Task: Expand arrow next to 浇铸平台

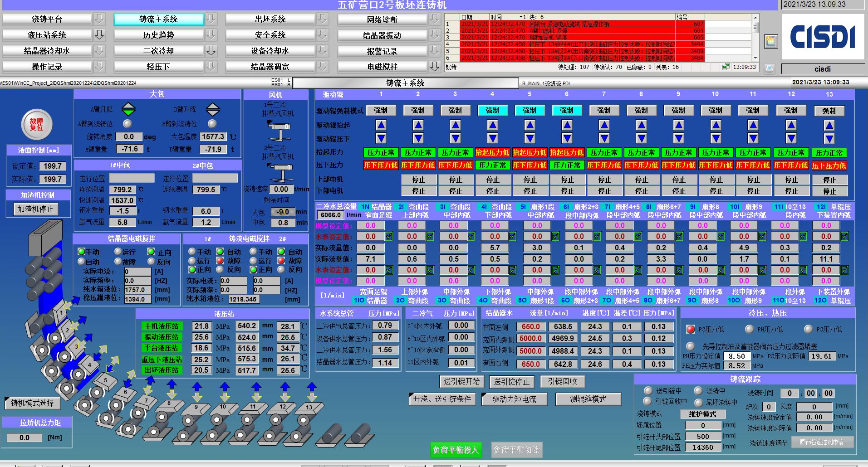Action: click(99, 19)
